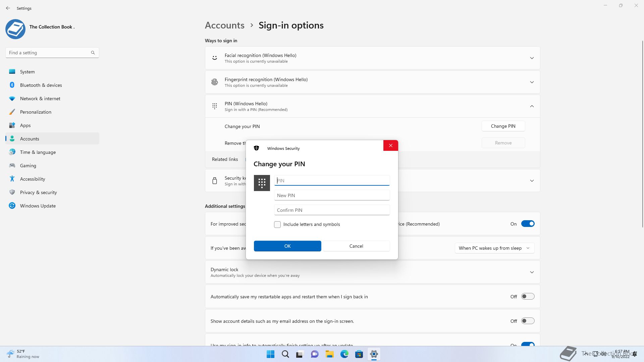Click OK in Change your PIN dialog
This screenshot has width=644, height=362.
click(287, 246)
